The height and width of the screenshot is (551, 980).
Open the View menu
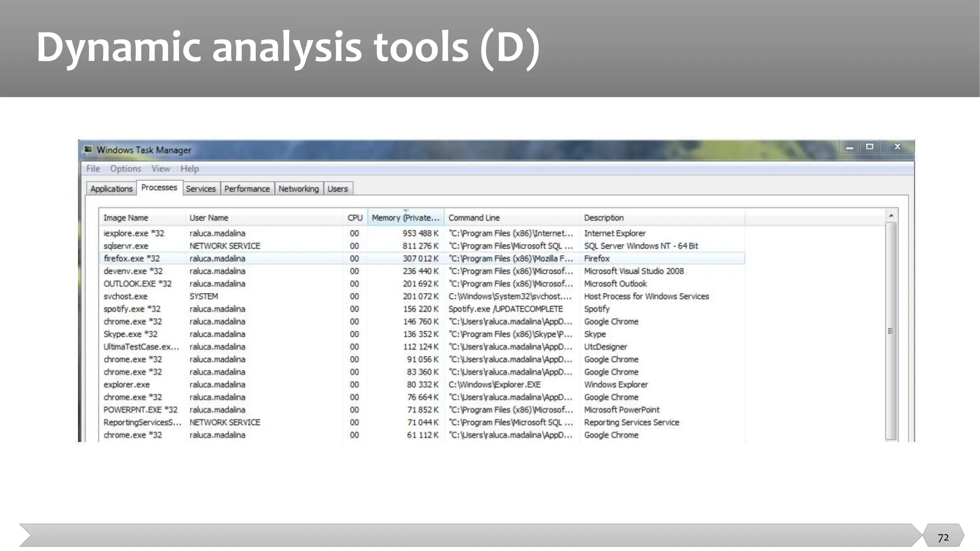tap(161, 168)
